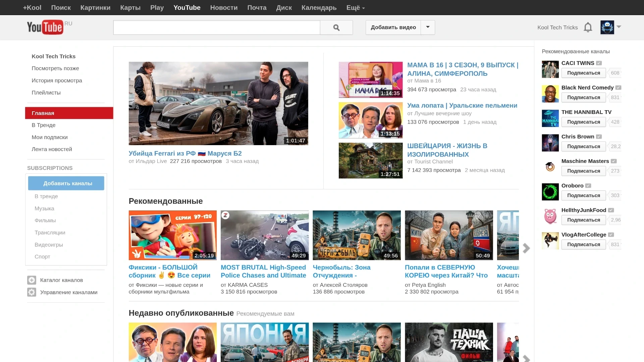Image resolution: width=644 pixels, height=362 pixels.
Task: Open Police Chases video thumbnail
Action: [x=265, y=235]
